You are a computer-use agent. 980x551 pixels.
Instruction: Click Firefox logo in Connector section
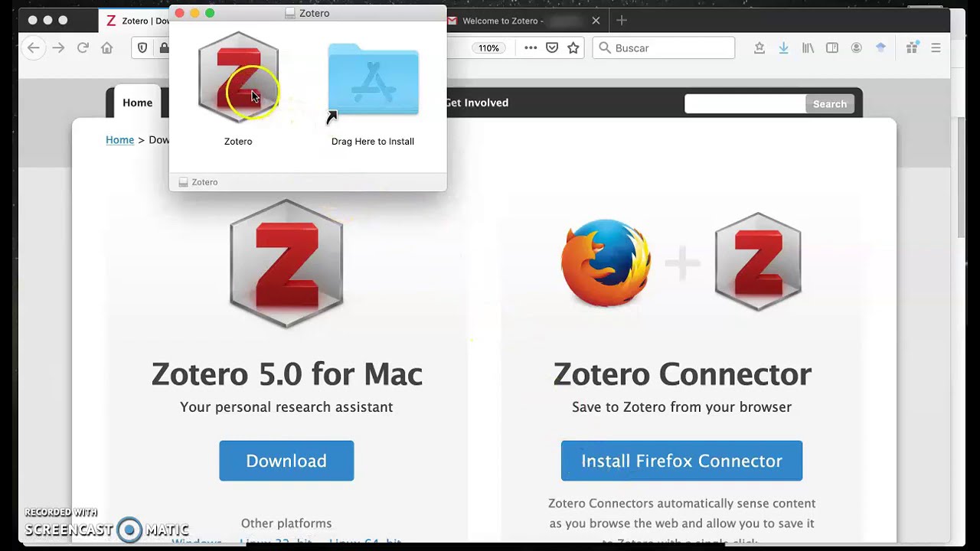coord(606,262)
